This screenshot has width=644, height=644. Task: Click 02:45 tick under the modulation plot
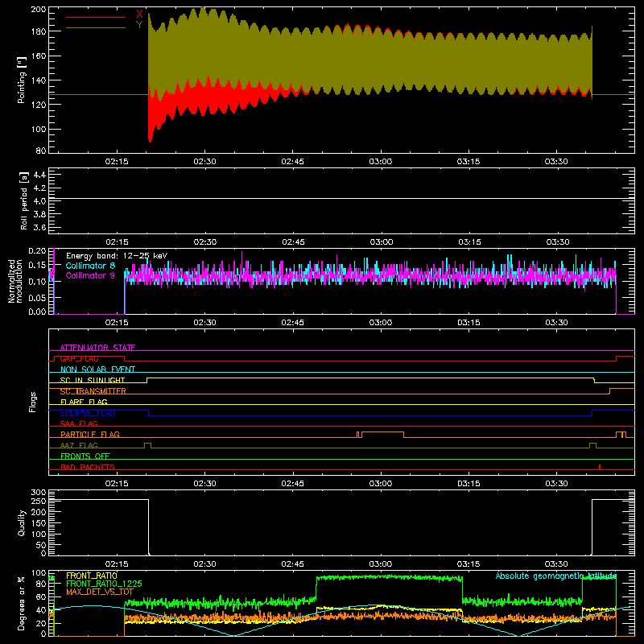293,323
